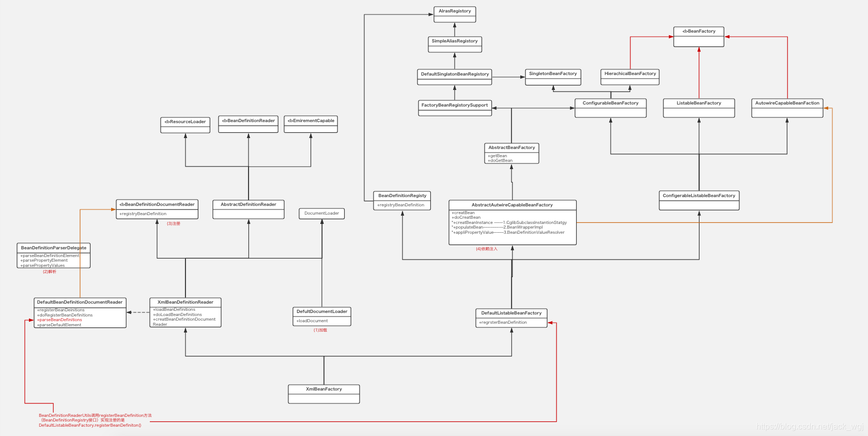Click the +registerBeanDeinitions method line
Viewport: 868px width, 436px height.
(x=60, y=310)
